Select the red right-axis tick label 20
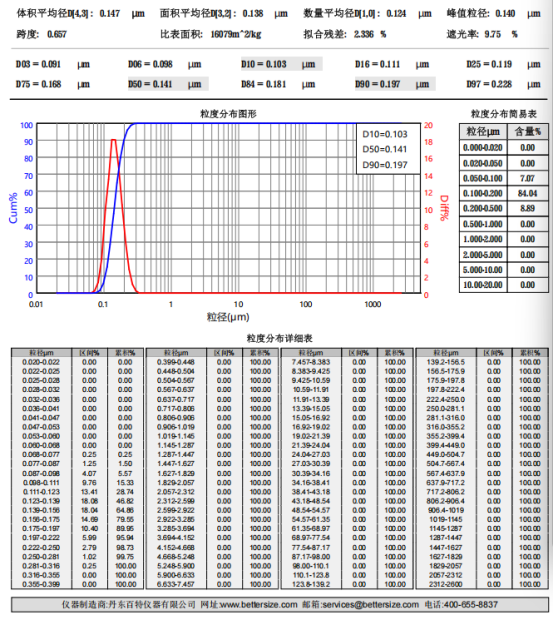 point(428,125)
